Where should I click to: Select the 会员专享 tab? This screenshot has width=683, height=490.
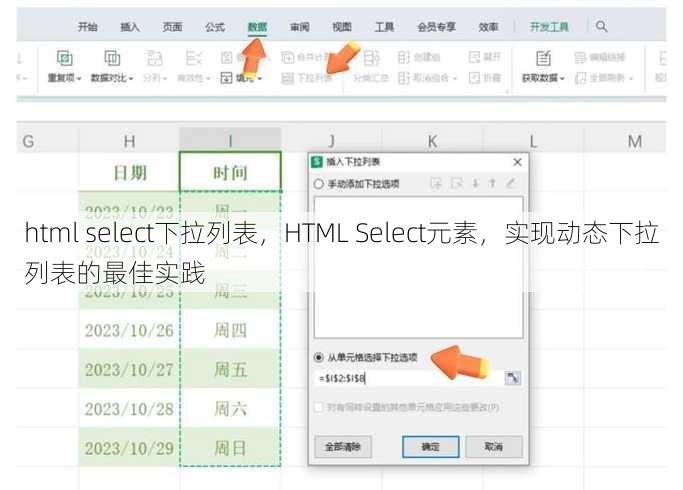tap(436, 27)
